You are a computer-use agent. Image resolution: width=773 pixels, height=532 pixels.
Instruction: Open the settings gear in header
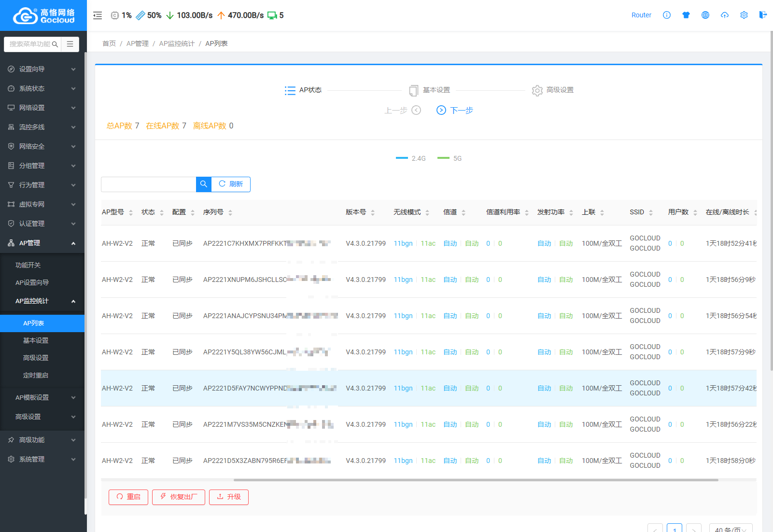(744, 15)
